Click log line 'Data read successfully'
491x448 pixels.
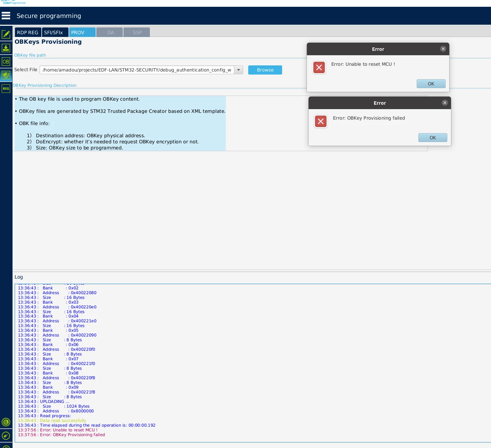pos(52,421)
